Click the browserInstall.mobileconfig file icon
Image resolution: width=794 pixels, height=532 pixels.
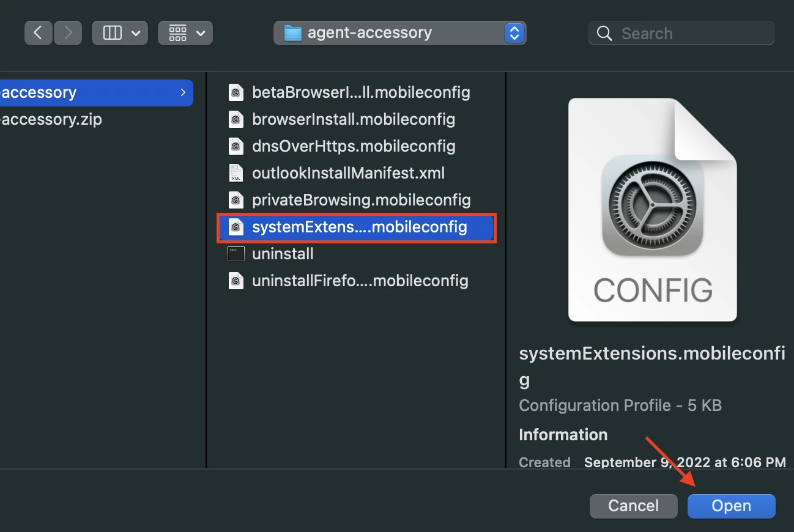[x=236, y=119]
